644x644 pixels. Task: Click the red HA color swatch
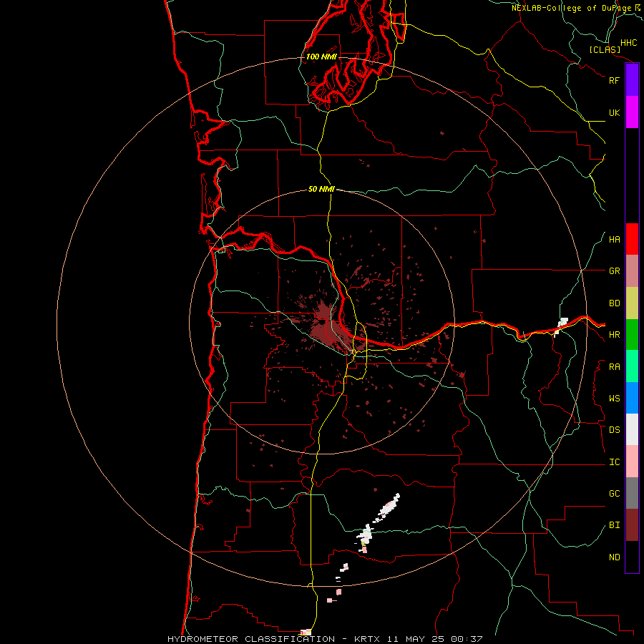pyautogui.click(x=632, y=239)
